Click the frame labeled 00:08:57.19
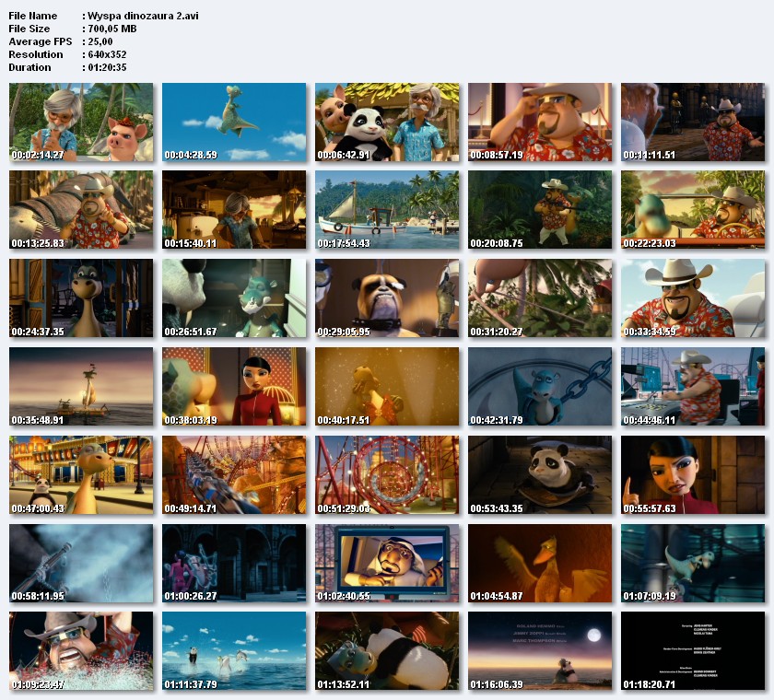This screenshot has height=700, width=774. coord(540,122)
